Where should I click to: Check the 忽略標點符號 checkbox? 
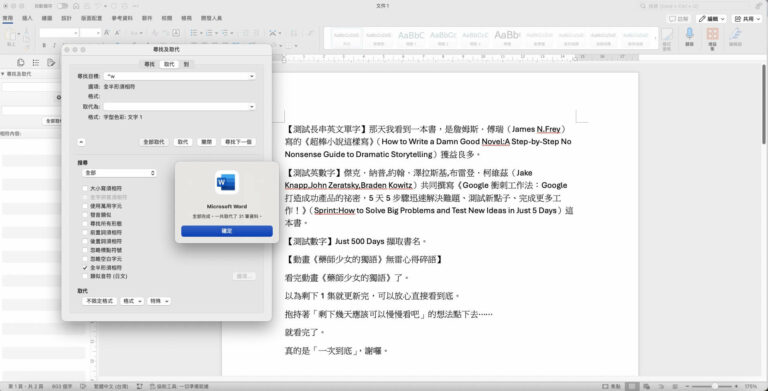point(86,250)
